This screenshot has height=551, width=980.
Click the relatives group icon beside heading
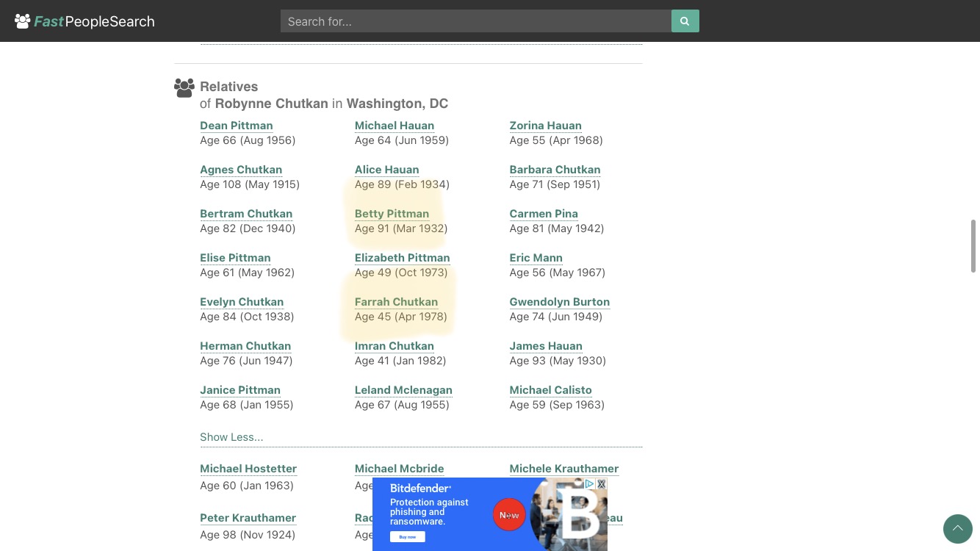184,88
